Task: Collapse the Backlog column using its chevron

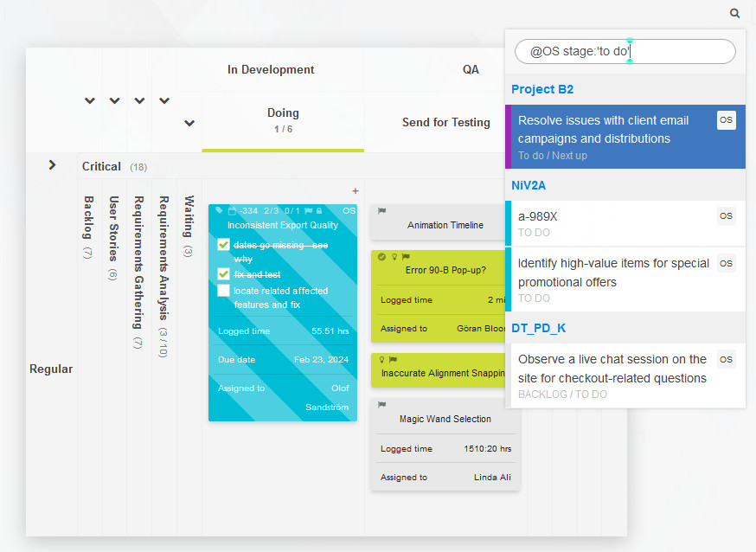Action: tap(89, 100)
